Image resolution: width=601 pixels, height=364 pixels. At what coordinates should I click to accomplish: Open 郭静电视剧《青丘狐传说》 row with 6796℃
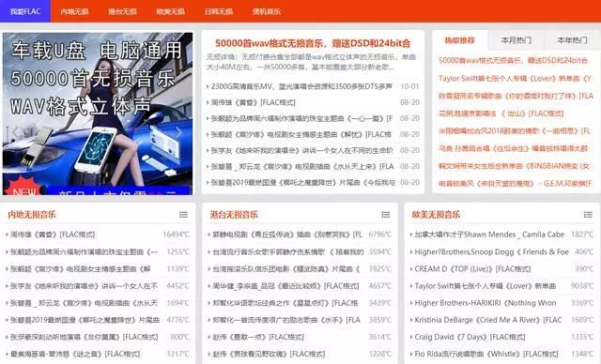[286, 235]
